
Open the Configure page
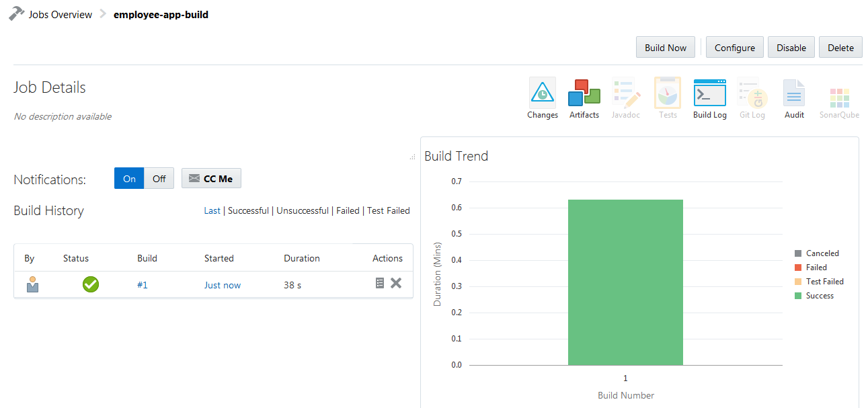click(734, 47)
